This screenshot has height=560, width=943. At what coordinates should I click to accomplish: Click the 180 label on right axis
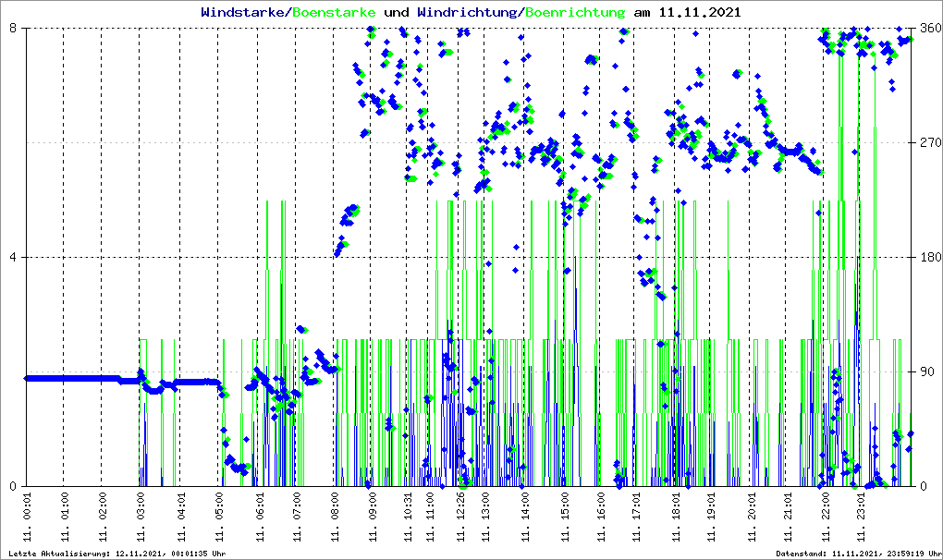[927, 258]
